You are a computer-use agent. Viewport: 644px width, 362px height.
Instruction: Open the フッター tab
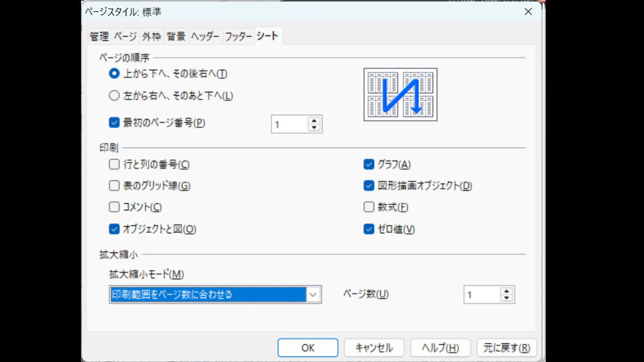[x=239, y=36]
